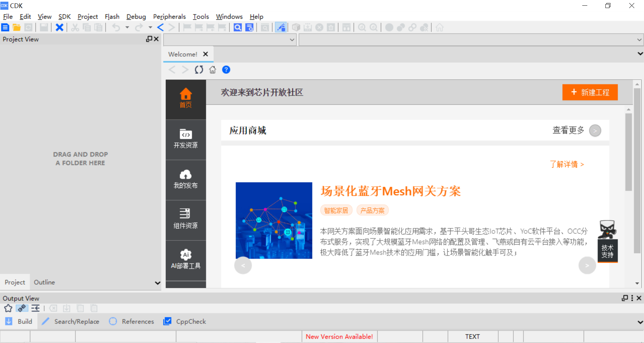This screenshot has width=644, height=343.
Task: Click the blue X close icon in toolbar
Action: point(59,27)
